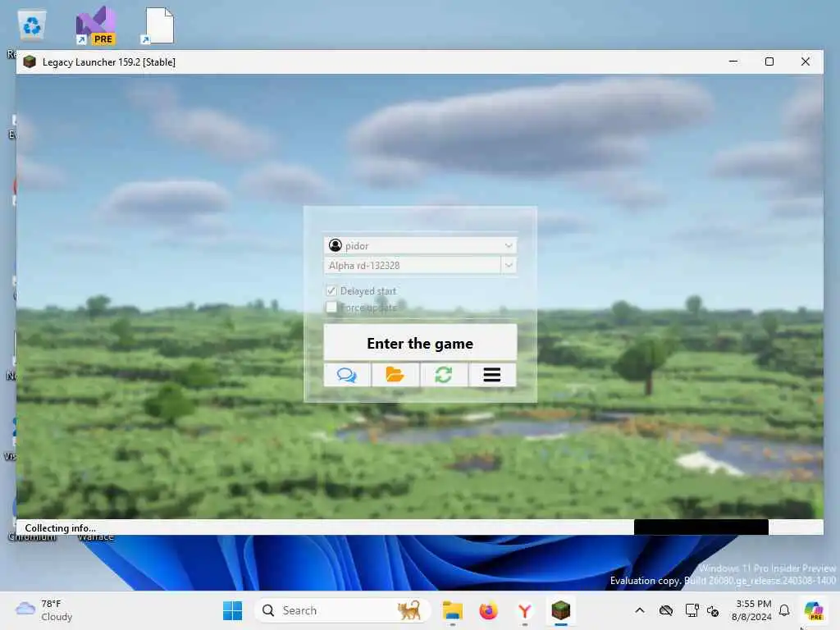Click the network display tray icon
Screen dimensions: 840x630
[692, 610]
